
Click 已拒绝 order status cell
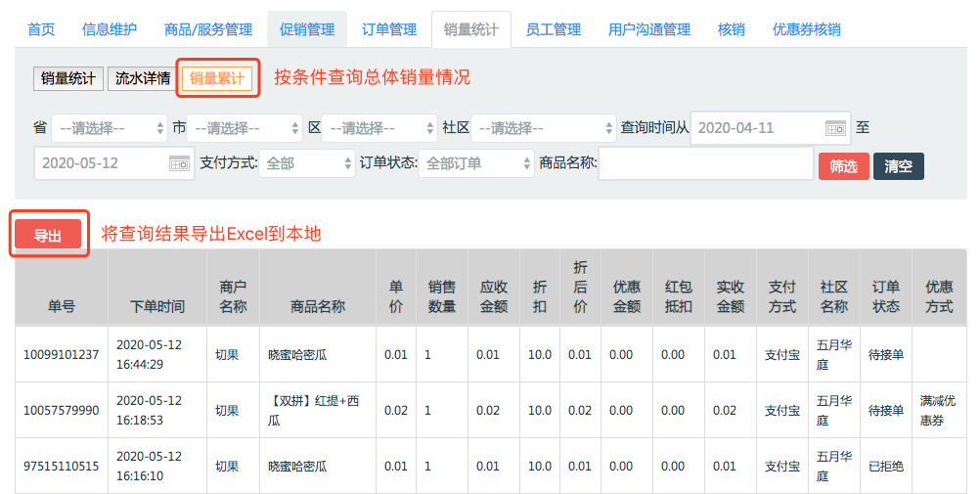886,466
